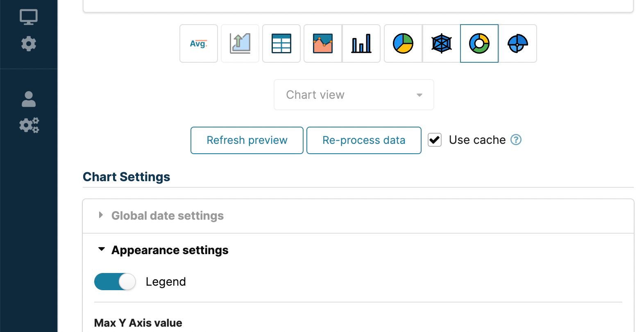The image size is (644, 332).
Task: Select the doughnut chart type
Action: 479,43
